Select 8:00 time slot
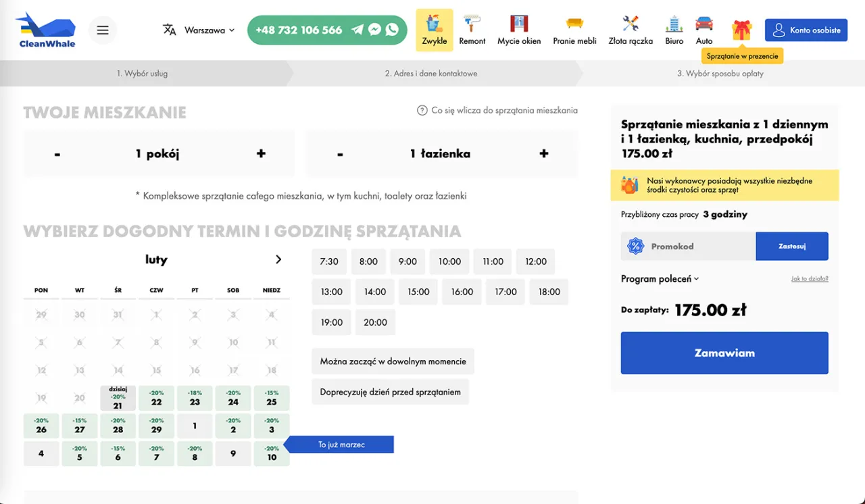This screenshot has height=504, width=865. pyautogui.click(x=368, y=261)
